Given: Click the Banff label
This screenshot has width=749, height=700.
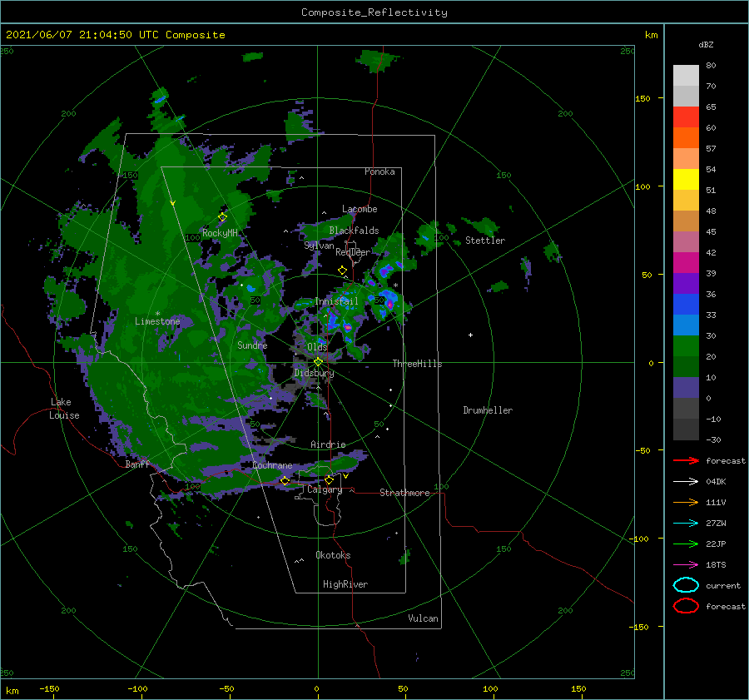Looking at the screenshot, I should pos(137,464).
